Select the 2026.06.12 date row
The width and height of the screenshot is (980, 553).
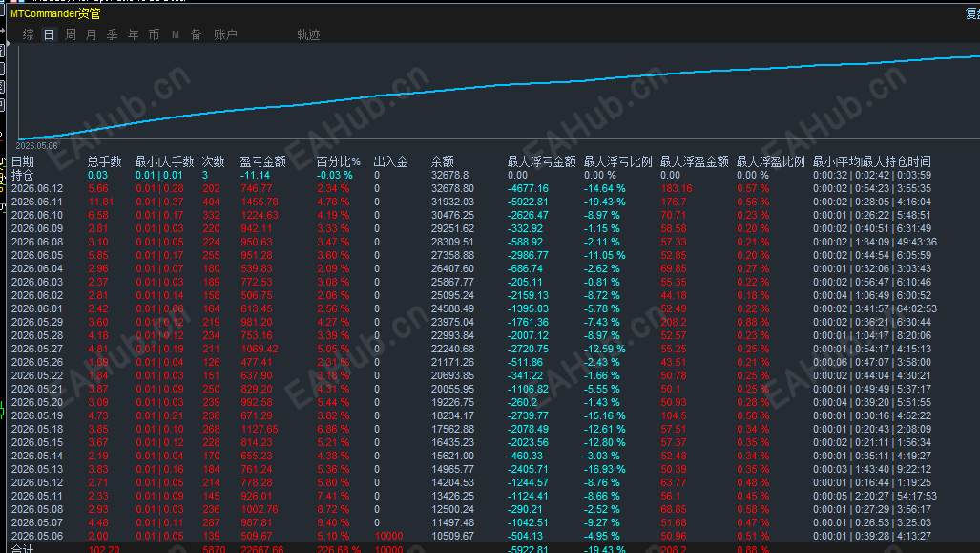(471, 188)
